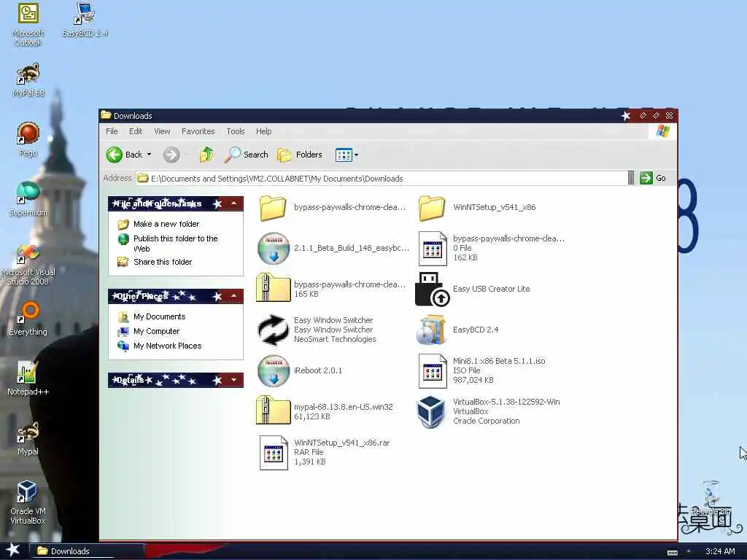The height and width of the screenshot is (560, 747).
Task: Open Back button history dropdown arrow
Action: [x=149, y=155]
